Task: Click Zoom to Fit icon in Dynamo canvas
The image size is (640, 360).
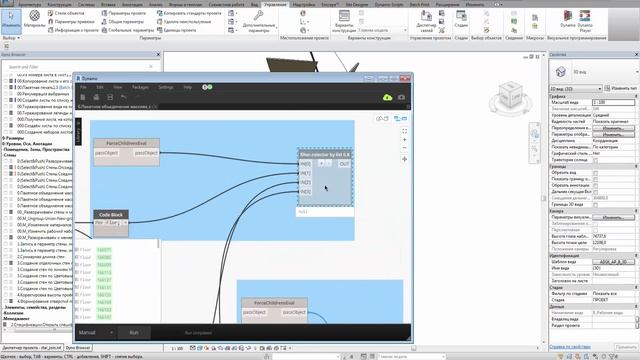Action: point(404,131)
